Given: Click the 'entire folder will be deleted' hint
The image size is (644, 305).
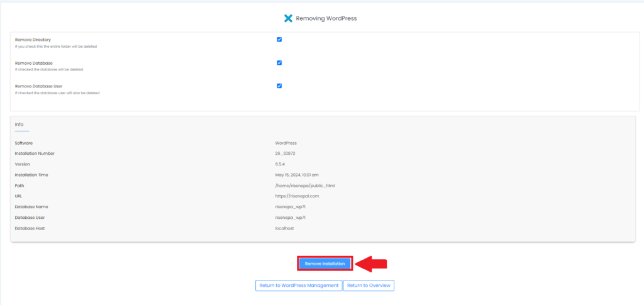Looking at the screenshot, I should point(56,47).
